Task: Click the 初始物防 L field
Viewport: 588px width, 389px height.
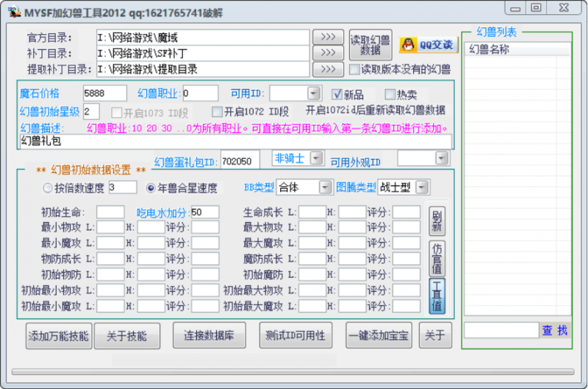Action: tap(110, 274)
